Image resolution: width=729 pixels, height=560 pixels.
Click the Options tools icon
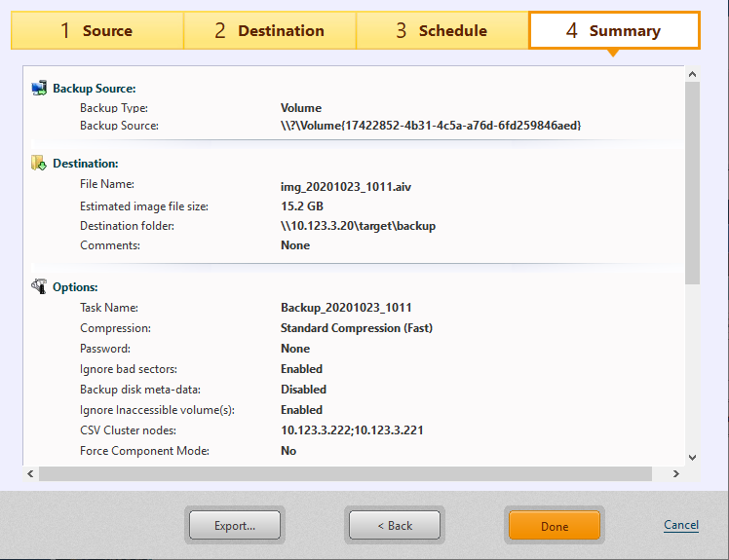39,286
